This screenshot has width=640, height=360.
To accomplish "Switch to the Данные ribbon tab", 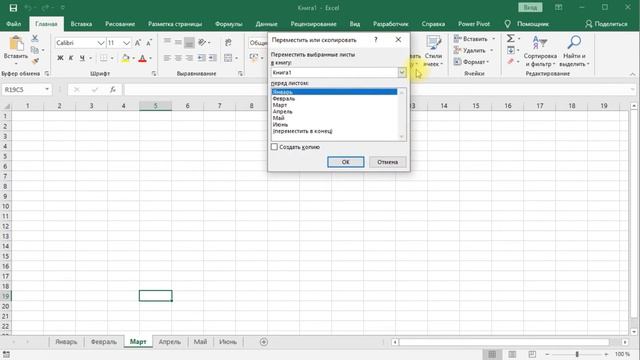I will tap(266, 24).
